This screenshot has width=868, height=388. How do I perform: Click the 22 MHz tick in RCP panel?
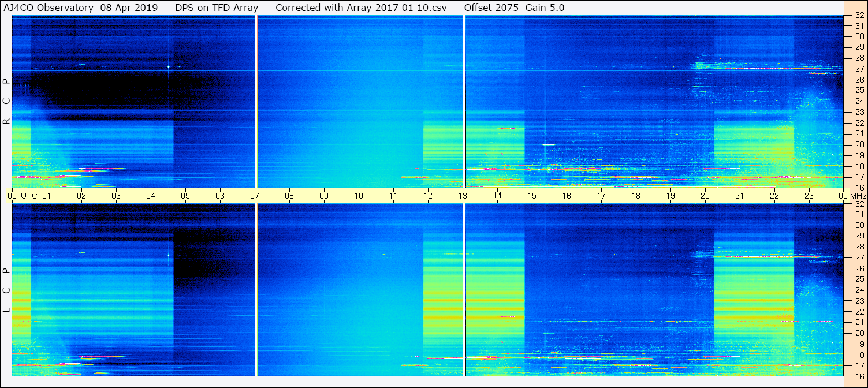click(859, 123)
